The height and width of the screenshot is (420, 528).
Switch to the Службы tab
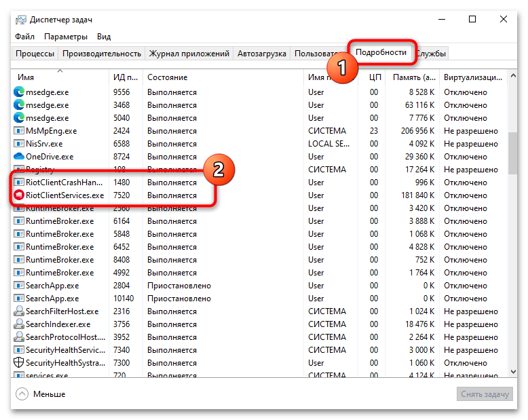[431, 54]
